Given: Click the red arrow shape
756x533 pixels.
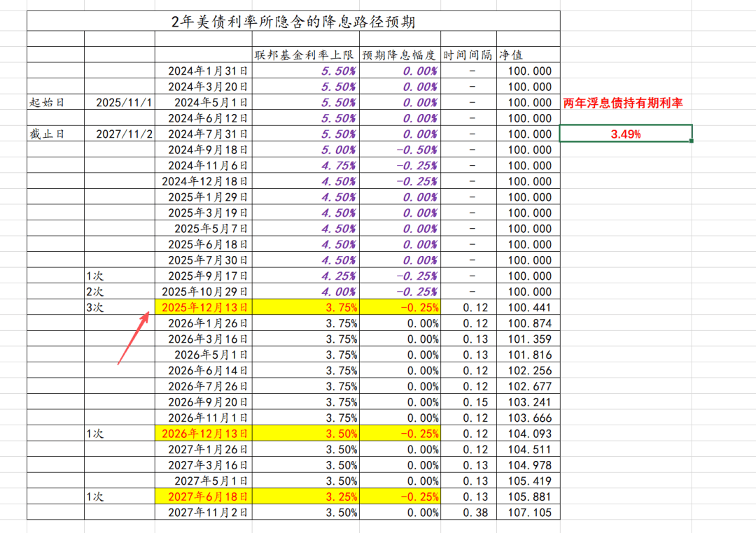Looking at the screenshot, I should click(x=133, y=337).
